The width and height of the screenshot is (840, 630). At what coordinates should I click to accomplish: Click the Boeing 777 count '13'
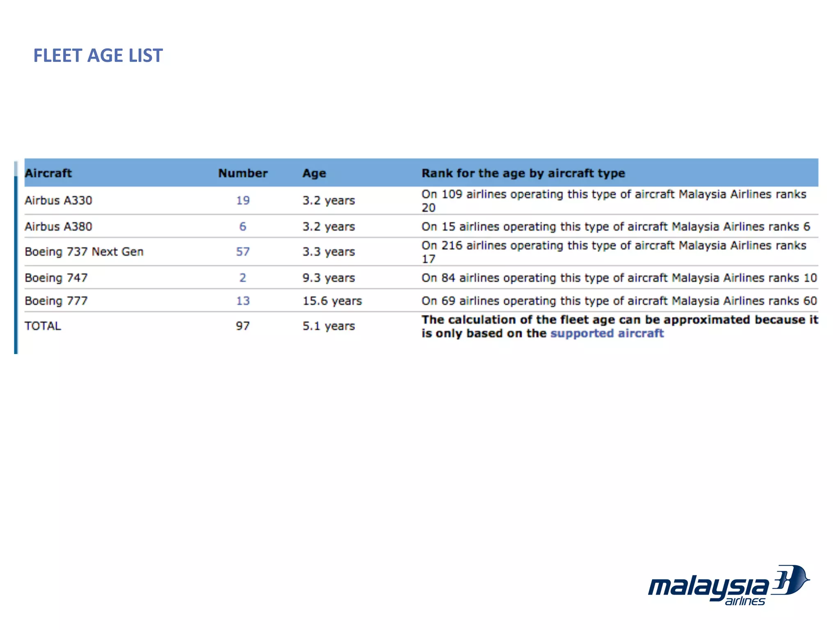point(243,301)
